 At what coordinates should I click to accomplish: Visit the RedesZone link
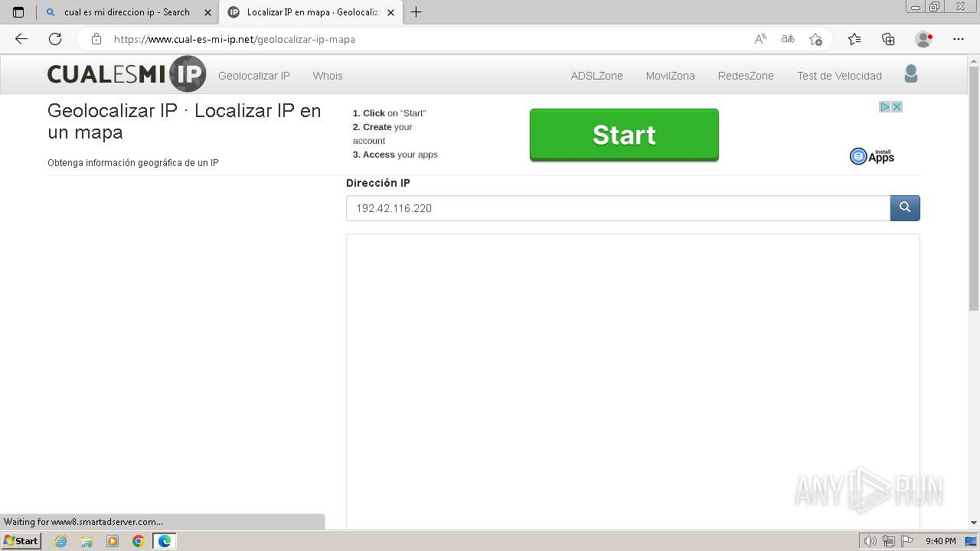point(746,76)
